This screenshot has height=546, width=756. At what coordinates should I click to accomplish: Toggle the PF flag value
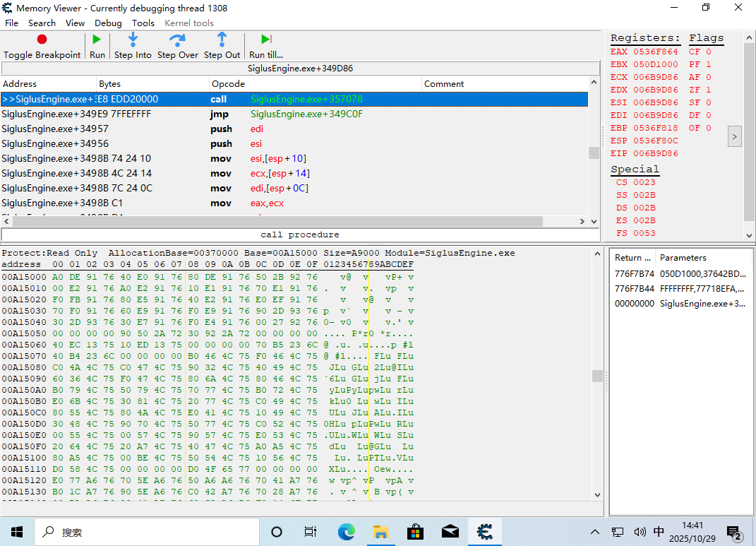pos(709,65)
